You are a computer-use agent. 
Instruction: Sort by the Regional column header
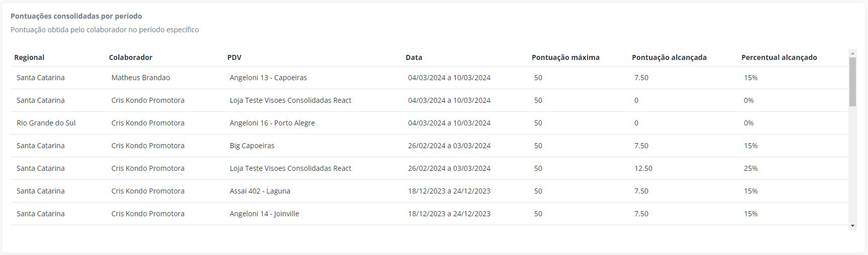(x=29, y=57)
